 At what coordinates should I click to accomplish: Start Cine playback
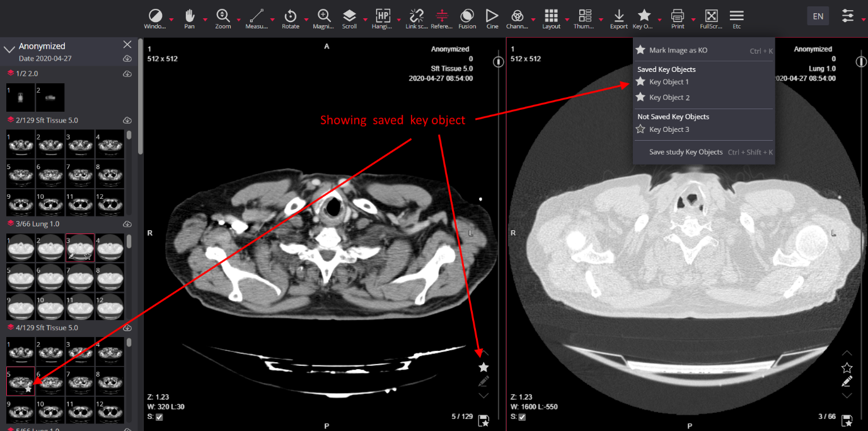click(x=492, y=16)
